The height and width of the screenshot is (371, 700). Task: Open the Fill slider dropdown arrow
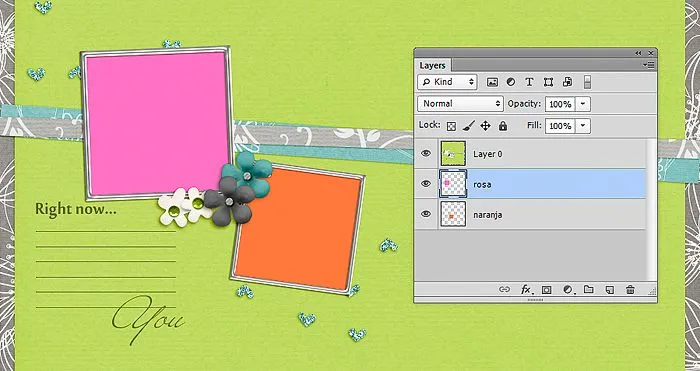pyautogui.click(x=583, y=126)
